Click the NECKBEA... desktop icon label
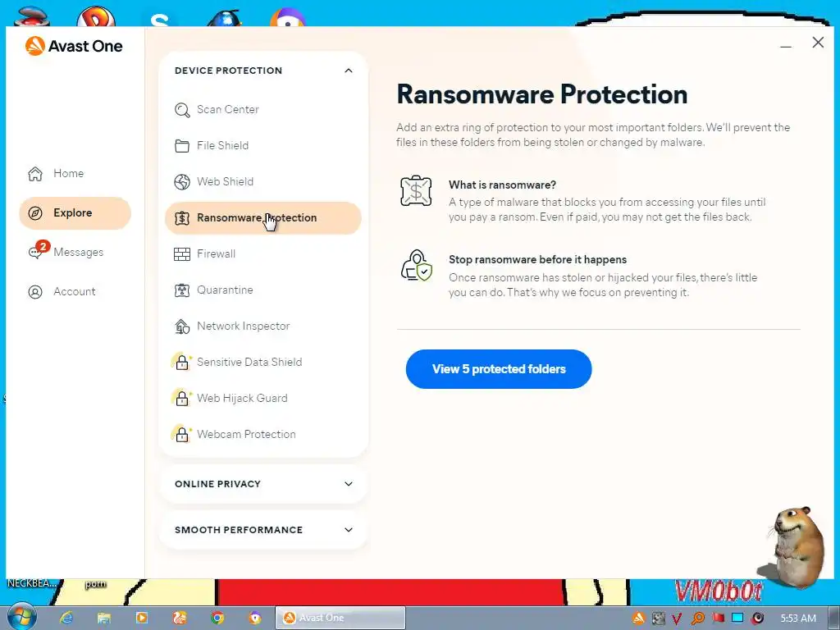 point(31,583)
